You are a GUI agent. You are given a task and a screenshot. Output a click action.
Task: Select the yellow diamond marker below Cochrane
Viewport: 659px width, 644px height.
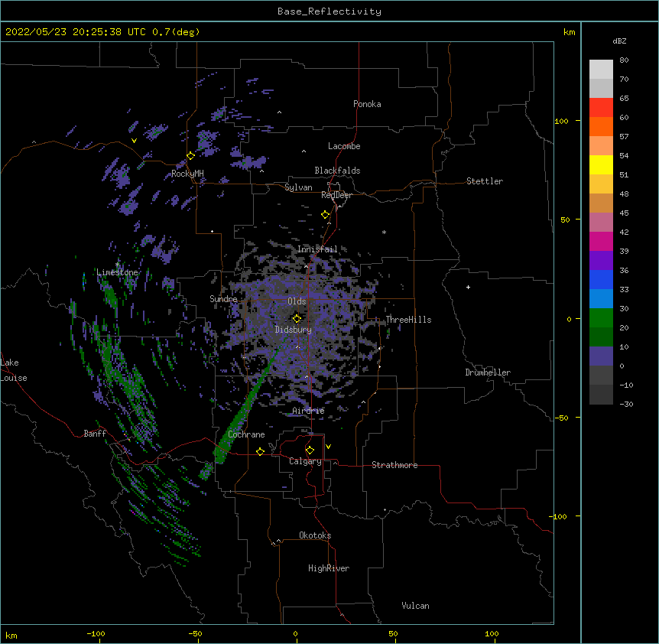[x=260, y=451]
